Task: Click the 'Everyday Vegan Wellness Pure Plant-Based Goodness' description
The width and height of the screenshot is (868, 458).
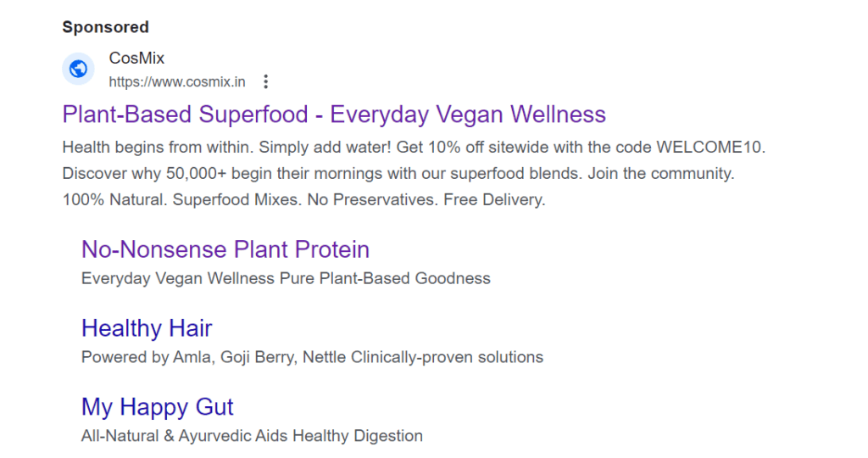Action: tap(286, 278)
